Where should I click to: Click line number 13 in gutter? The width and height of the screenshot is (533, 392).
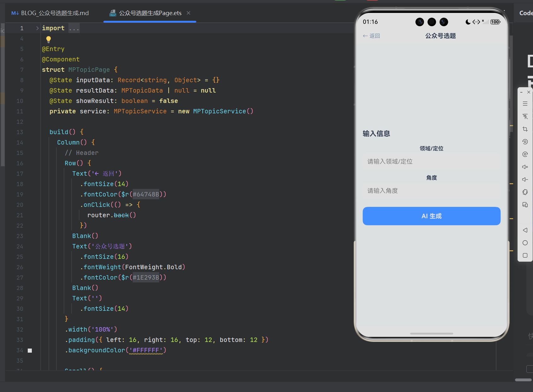click(20, 132)
